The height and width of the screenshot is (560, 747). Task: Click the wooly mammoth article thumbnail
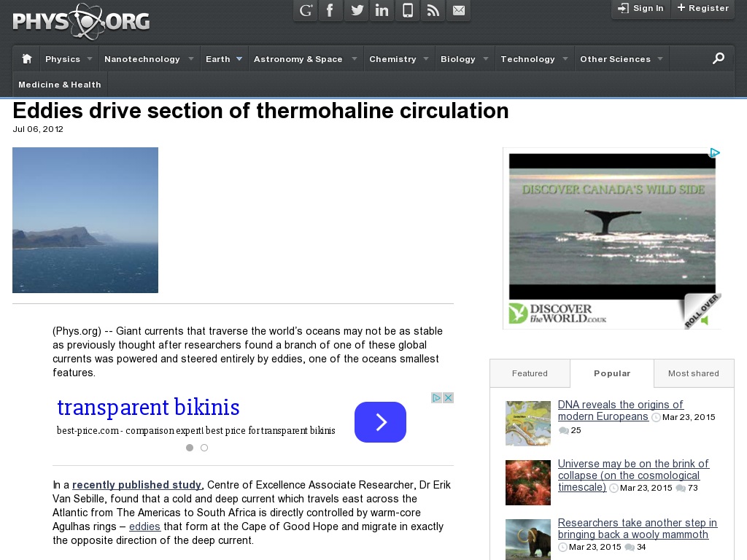point(527,540)
